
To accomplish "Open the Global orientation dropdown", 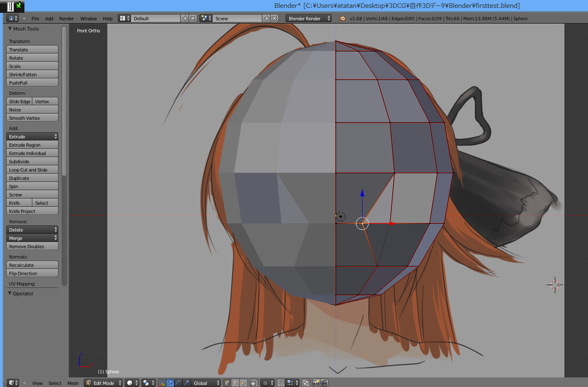I will 206,383.
